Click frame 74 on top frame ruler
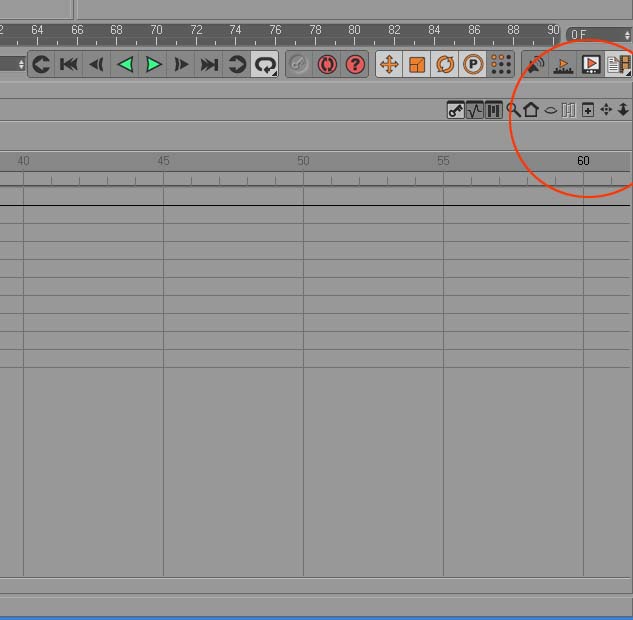Screen dimensions: 633x620 [235, 30]
